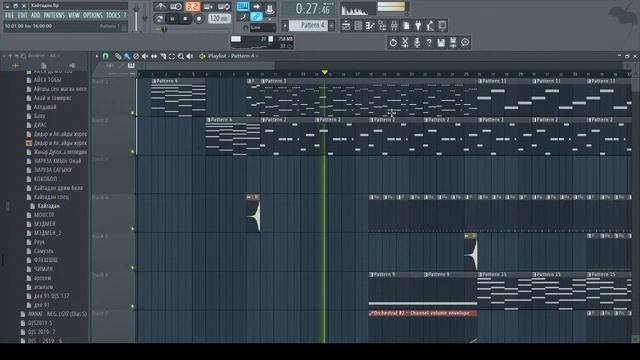
Task: Click the microphone recording icon
Action: click(417, 42)
